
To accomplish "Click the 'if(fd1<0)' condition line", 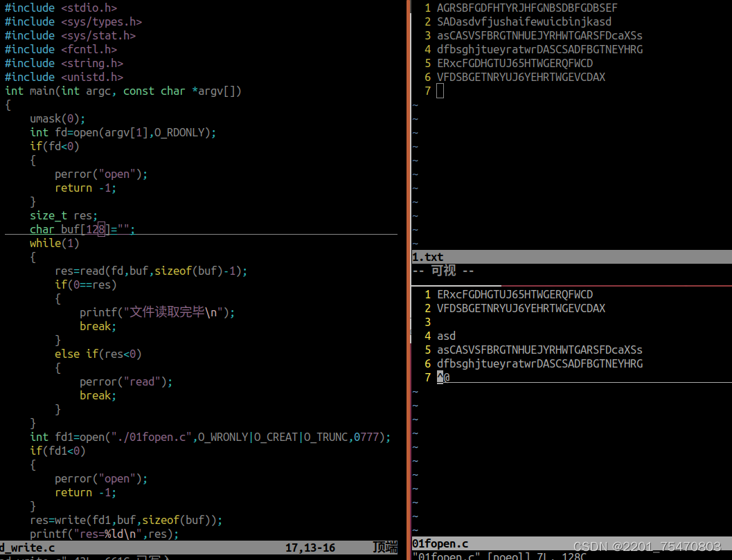I will pos(58,451).
